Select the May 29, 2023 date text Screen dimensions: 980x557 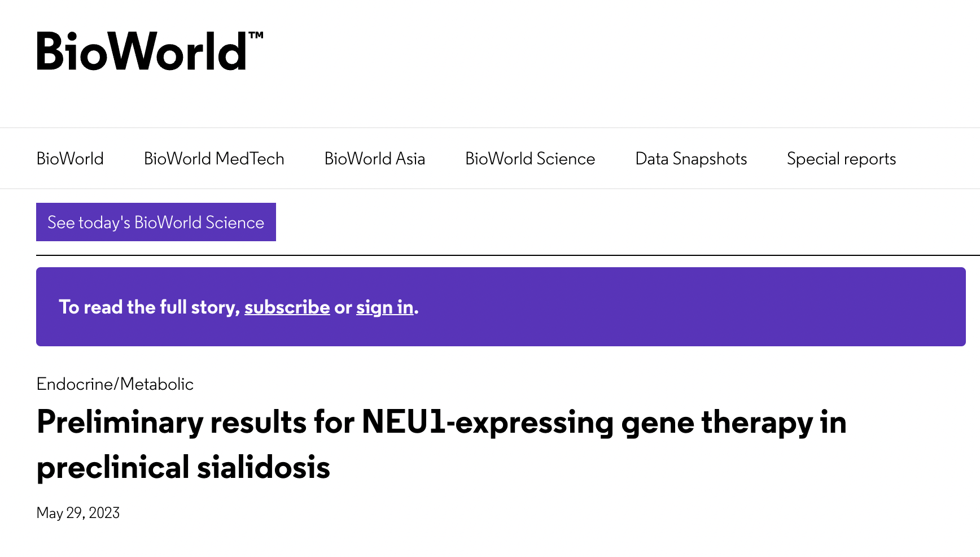(x=78, y=512)
